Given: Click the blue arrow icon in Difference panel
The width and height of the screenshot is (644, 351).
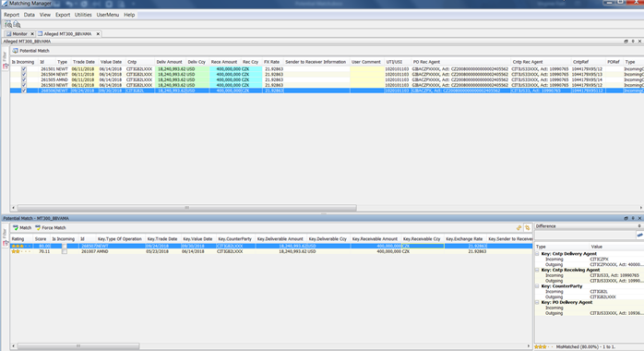Looking at the screenshot, I should pyautogui.click(x=640, y=235).
